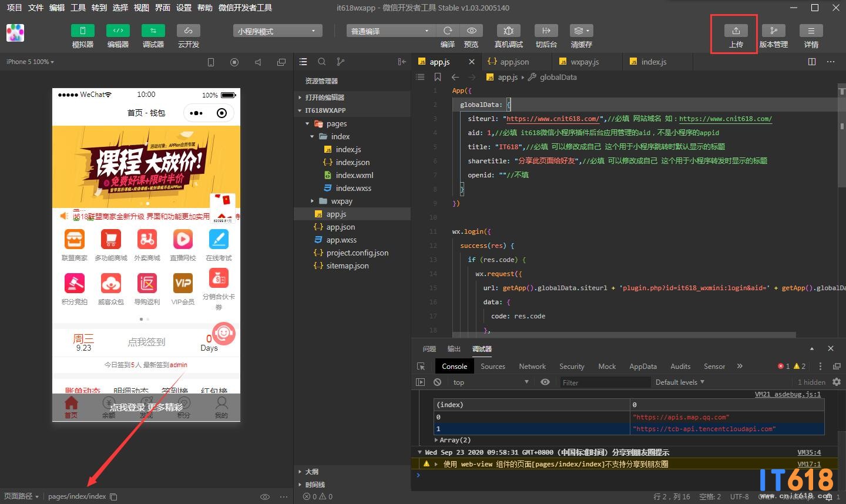Open the iPhone 5 100% device dropdown

(x=30, y=62)
